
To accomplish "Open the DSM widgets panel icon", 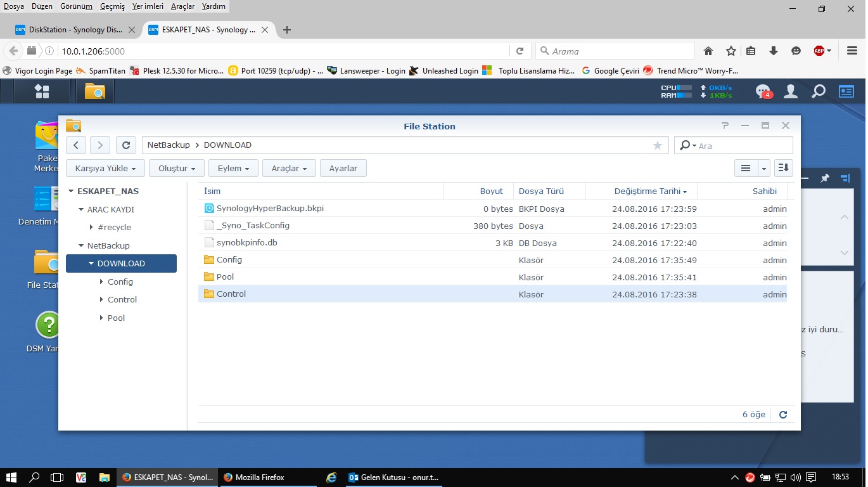I will pos(846,92).
